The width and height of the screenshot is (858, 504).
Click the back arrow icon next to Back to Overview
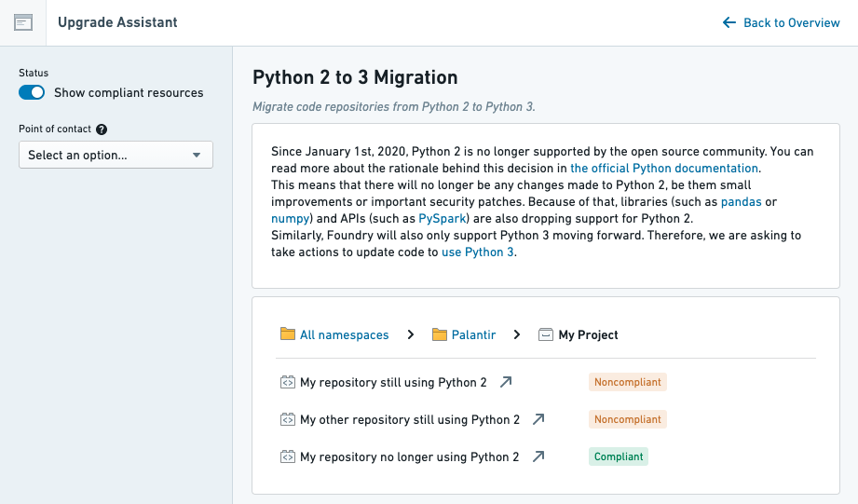pyautogui.click(x=729, y=22)
